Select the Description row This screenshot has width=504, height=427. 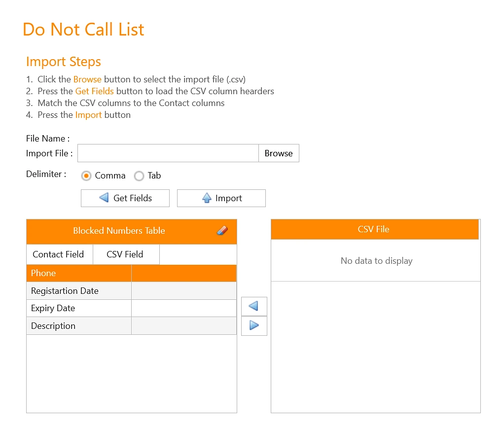point(132,326)
